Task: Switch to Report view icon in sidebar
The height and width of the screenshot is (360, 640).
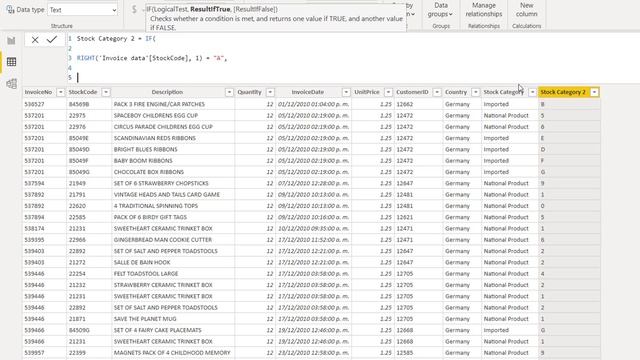Action: pyautogui.click(x=11, y=40)
